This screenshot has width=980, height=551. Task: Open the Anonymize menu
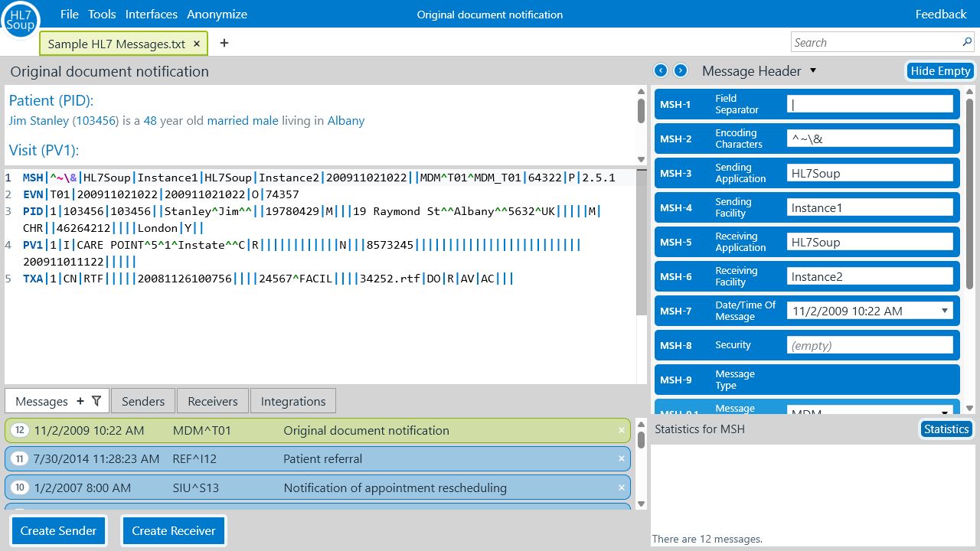pyautogui.click(x=217, y=15)
